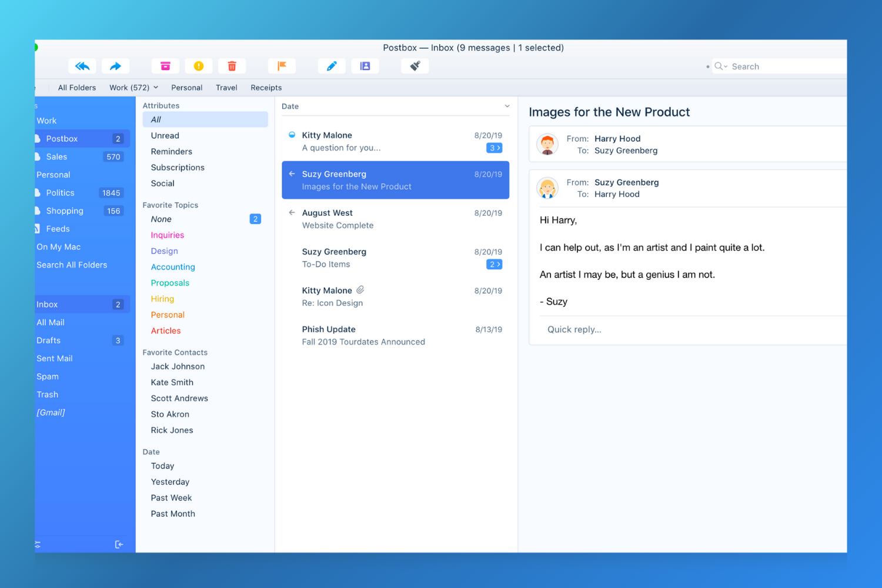
Task: Forward the selected message
Action: pyautogui.click(x=115, y=66)
